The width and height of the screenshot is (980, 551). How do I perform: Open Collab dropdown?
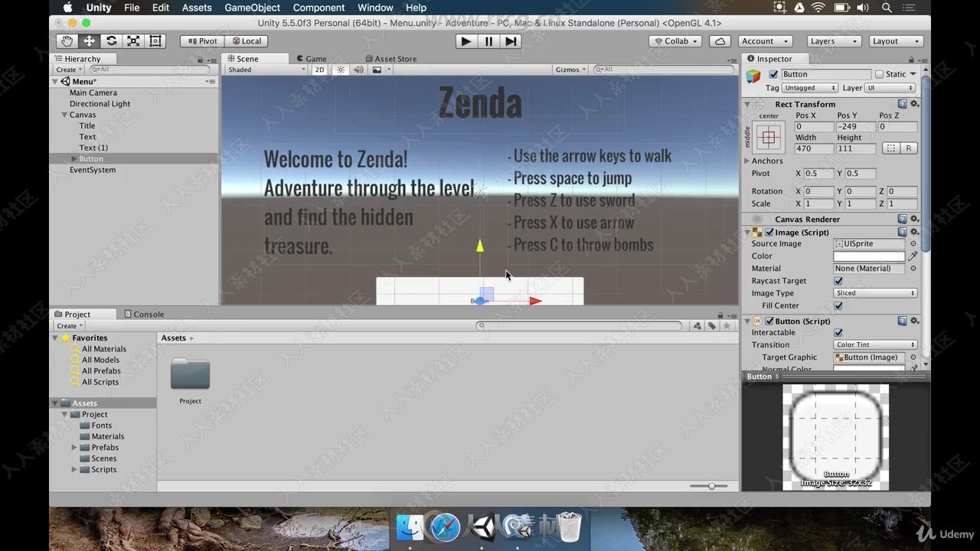(x=677, y=41)
